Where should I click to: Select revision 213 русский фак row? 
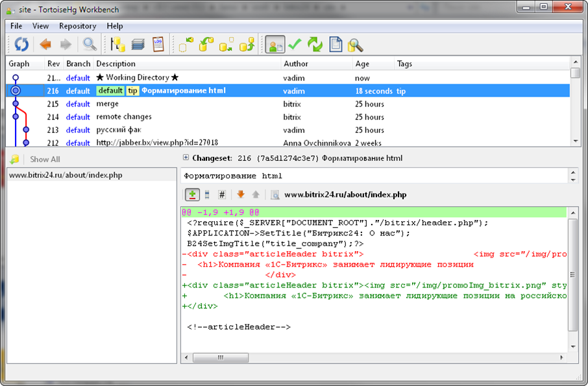click(288, 130)
